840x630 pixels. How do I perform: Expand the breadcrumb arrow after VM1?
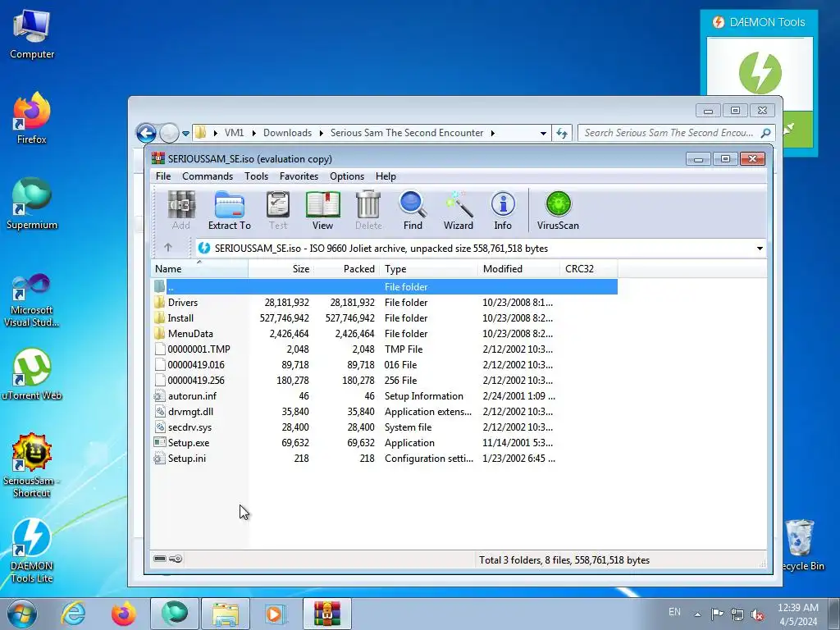coord(253,133)
